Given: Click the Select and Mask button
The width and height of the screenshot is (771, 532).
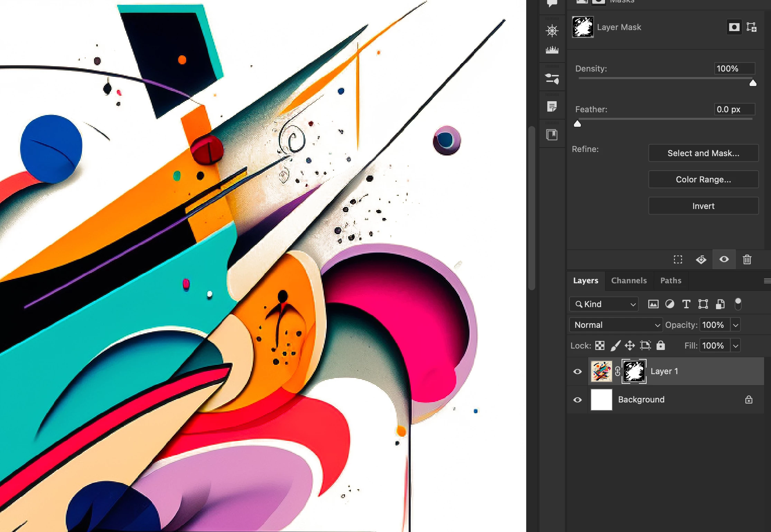Looking at the screenshot, I should pos(703,153).
